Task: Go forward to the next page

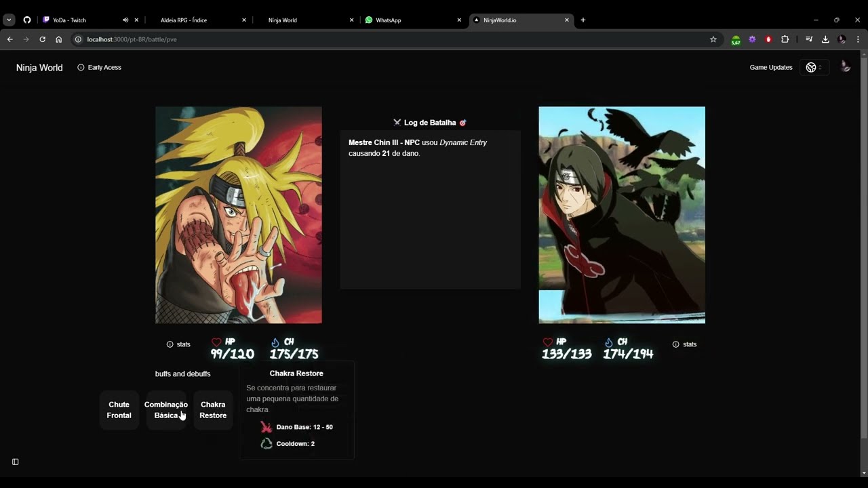Action: [26, 39]
